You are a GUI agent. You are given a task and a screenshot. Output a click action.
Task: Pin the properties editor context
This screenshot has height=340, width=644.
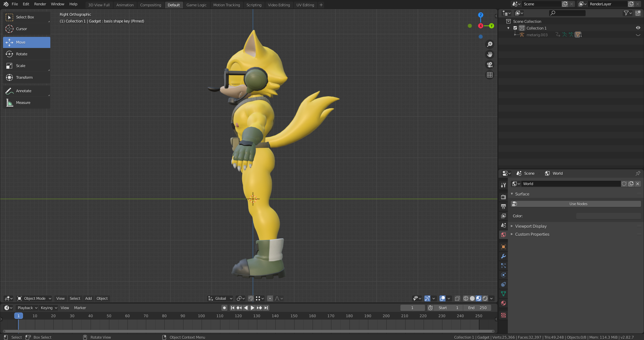coord(638,173)
